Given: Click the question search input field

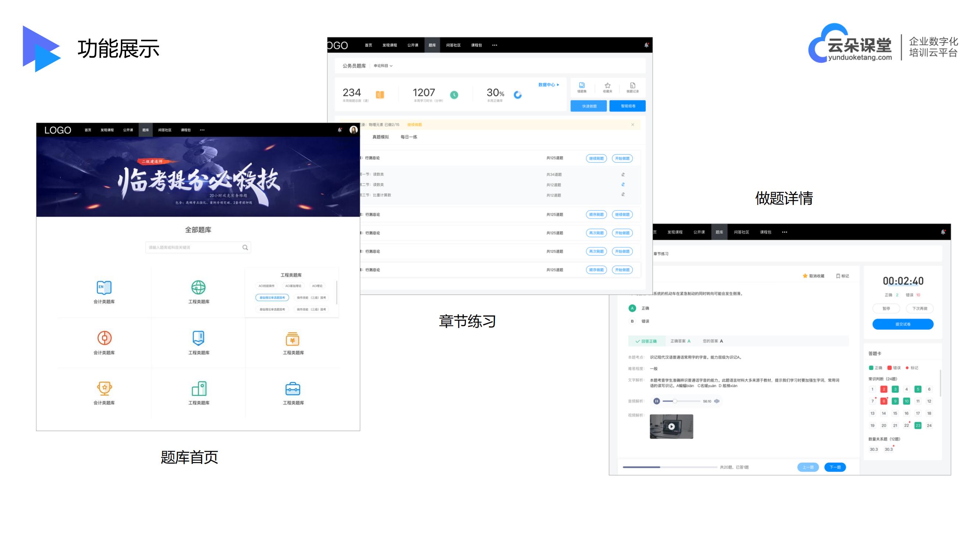Looking at the screenshot, I should pos(198,247).
